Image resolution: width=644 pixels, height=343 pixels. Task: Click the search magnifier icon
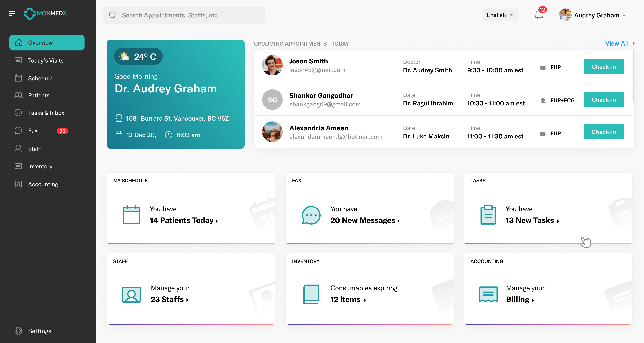click(x=113, y=15)
